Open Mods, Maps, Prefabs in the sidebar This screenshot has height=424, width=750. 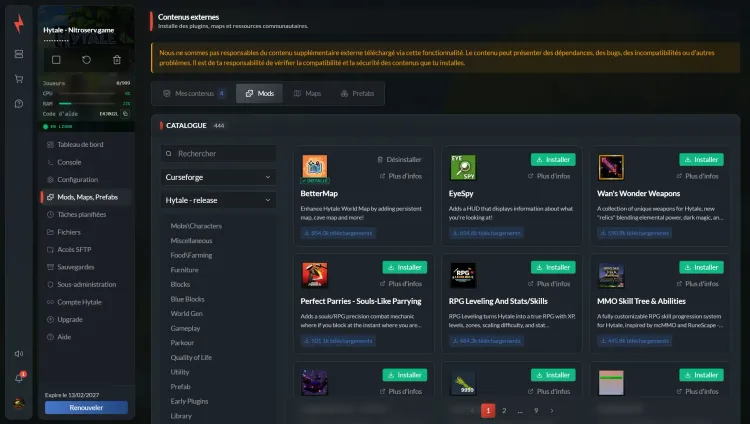(86, 197)
